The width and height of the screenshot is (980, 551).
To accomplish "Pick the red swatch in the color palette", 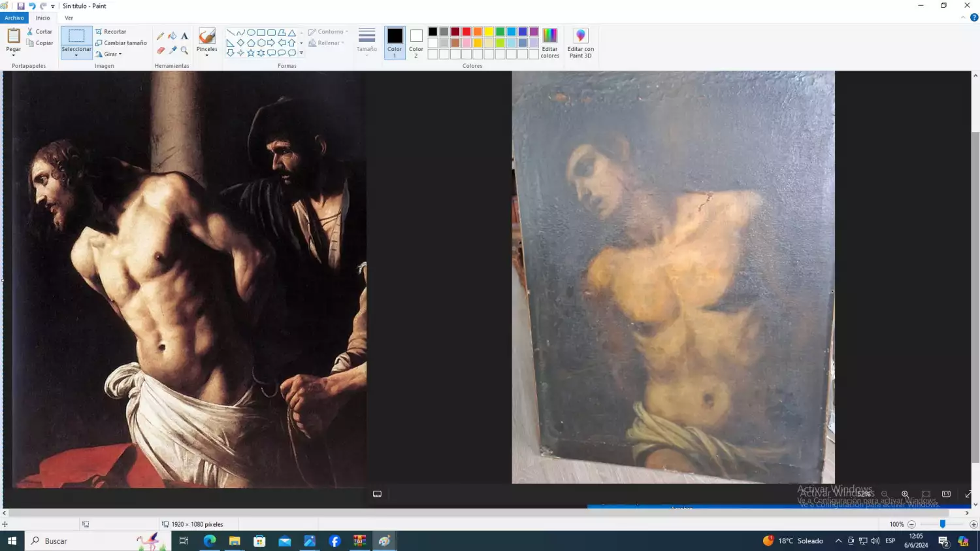I will (466, 32).
